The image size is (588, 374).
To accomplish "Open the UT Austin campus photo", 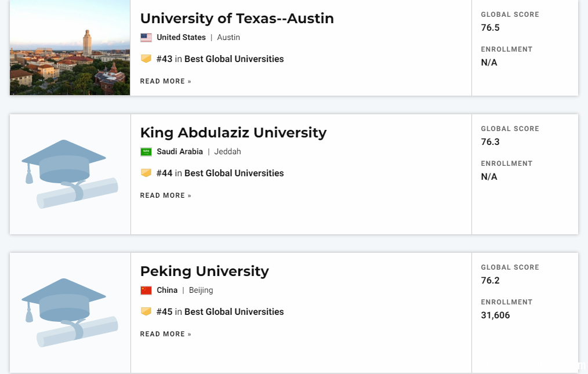I will tap(70, 48).
